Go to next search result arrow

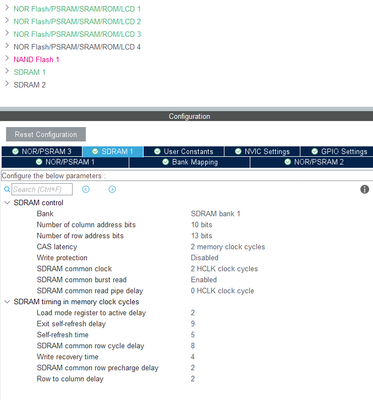click(x=112, y=189)
